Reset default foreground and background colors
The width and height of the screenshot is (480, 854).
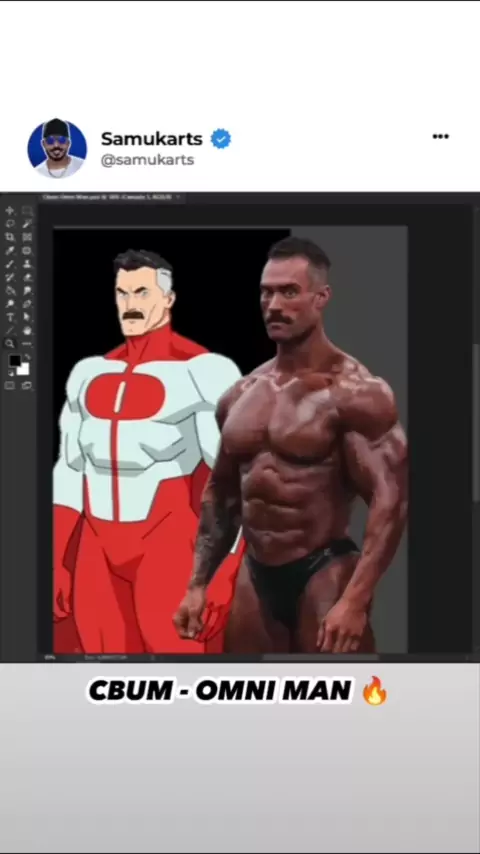tap(11, 374)
